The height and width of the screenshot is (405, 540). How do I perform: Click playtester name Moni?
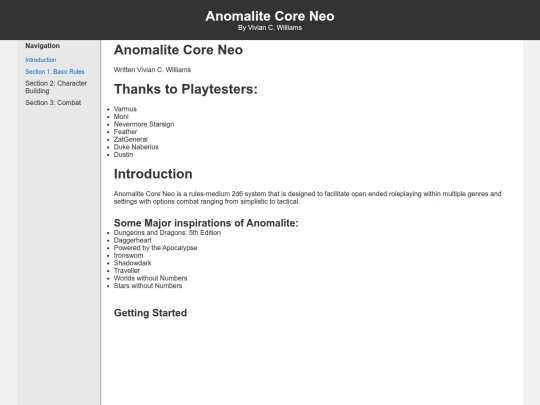[x=121, y=117]
